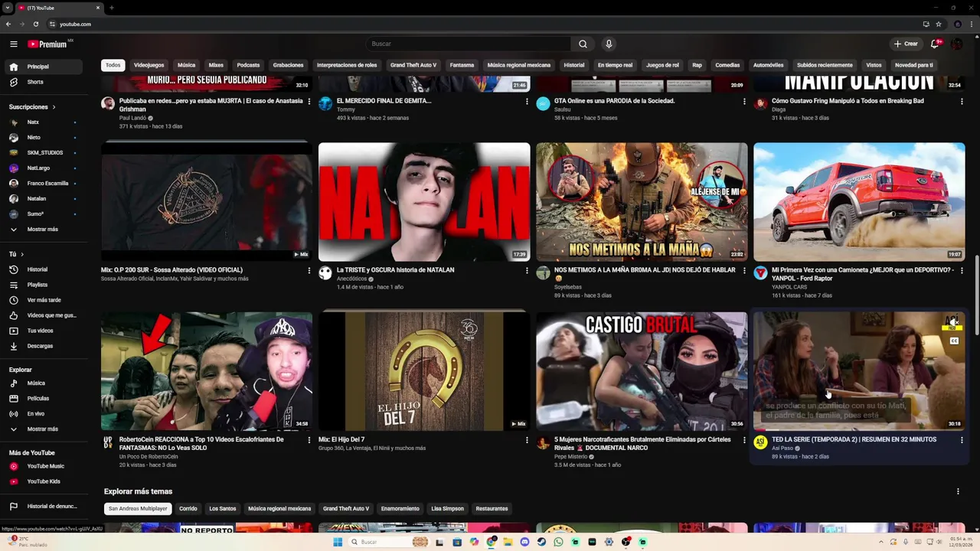
Task: Open SKM_STUDIOS subscription channel
Action: [43, 152]
